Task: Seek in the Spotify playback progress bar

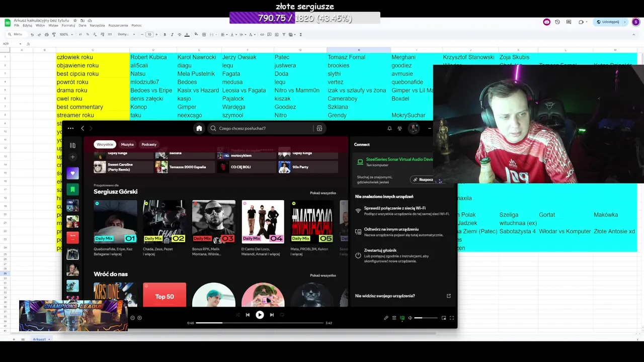Action: coord(260,323)
